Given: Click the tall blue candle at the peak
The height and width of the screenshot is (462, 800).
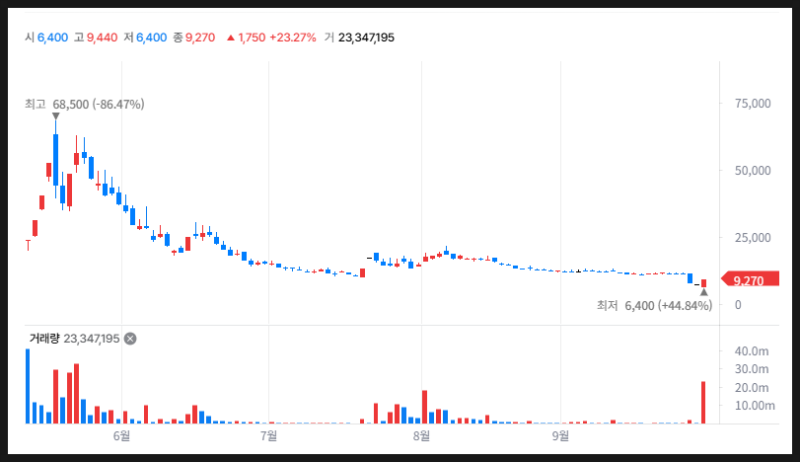Looking at the screenshot, I should point(56,160).
